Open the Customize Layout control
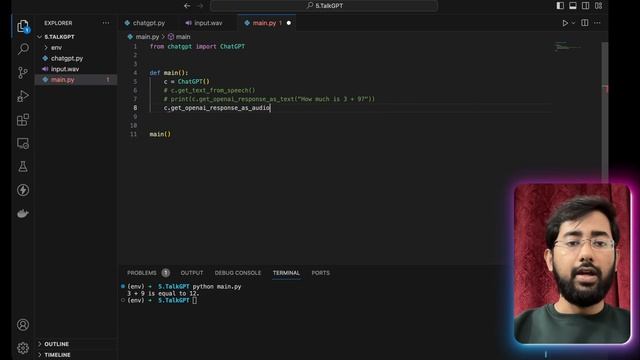 (598, 5)
